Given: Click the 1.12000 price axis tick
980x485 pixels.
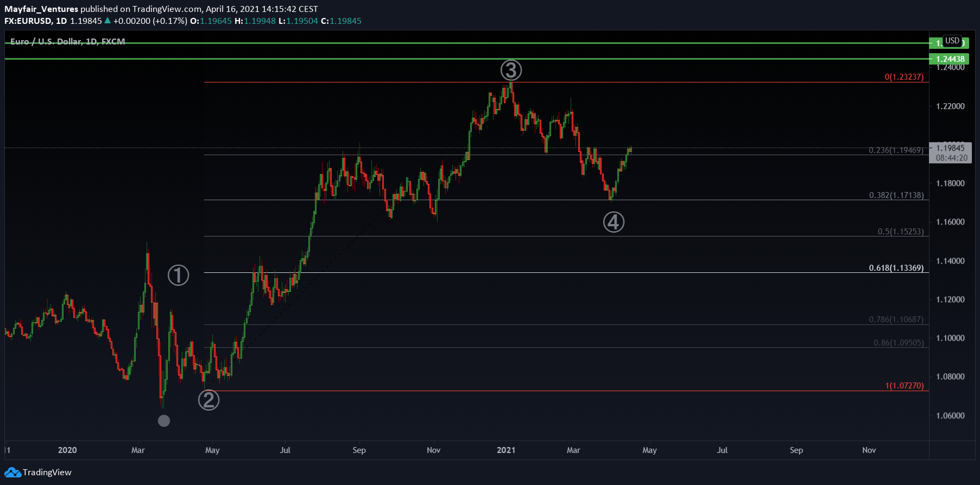Looking at the screenshot, I should point(950,299).
